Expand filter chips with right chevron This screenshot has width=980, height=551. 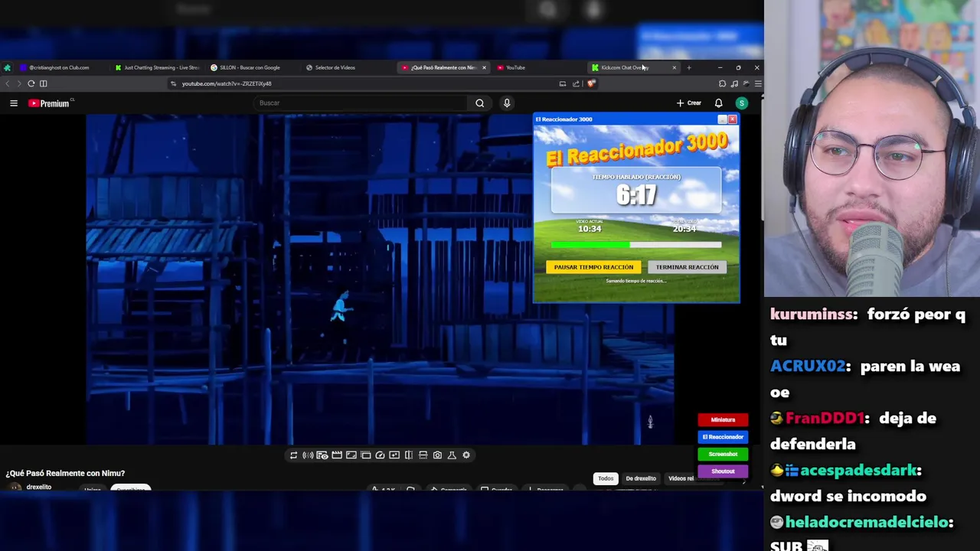click(x=743, y=480)
